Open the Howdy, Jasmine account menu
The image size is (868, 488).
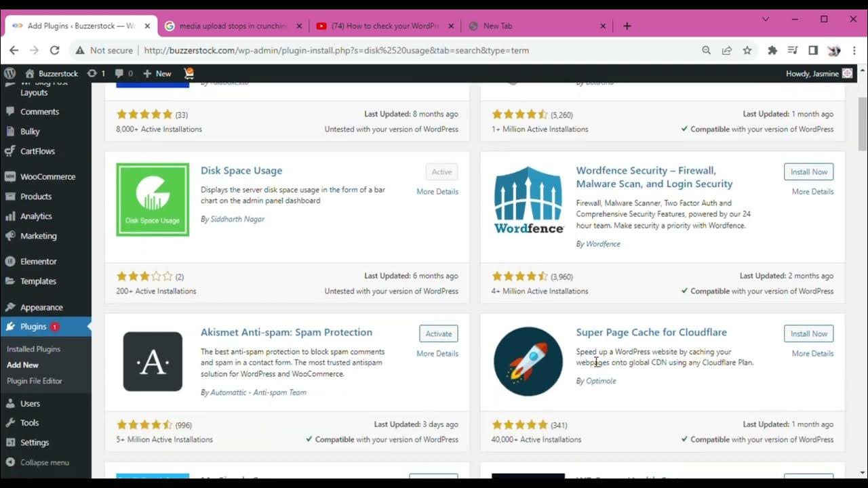819,73
